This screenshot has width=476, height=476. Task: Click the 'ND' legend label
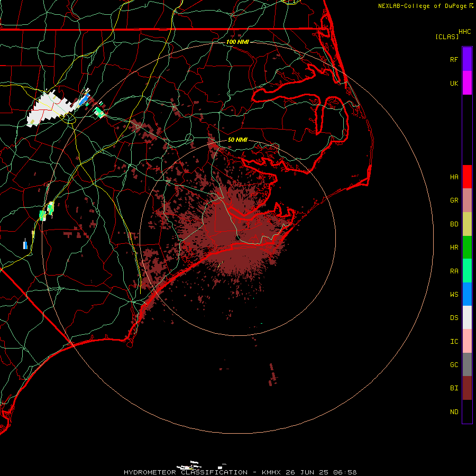454,411
